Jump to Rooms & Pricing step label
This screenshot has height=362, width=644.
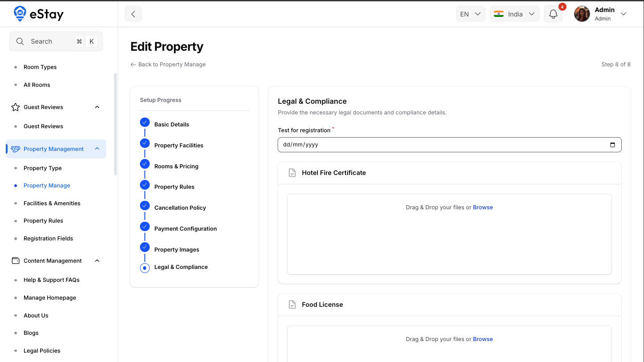(176, 167)
